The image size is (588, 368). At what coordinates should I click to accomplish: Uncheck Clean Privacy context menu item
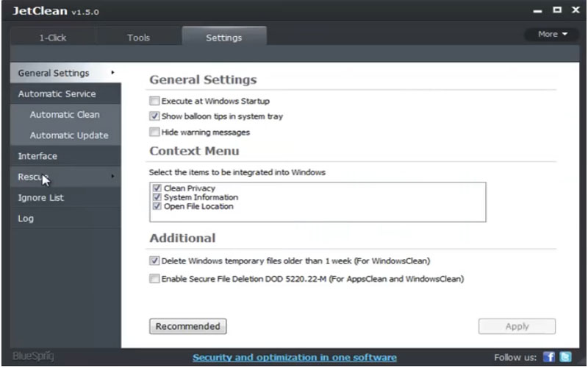157,188
